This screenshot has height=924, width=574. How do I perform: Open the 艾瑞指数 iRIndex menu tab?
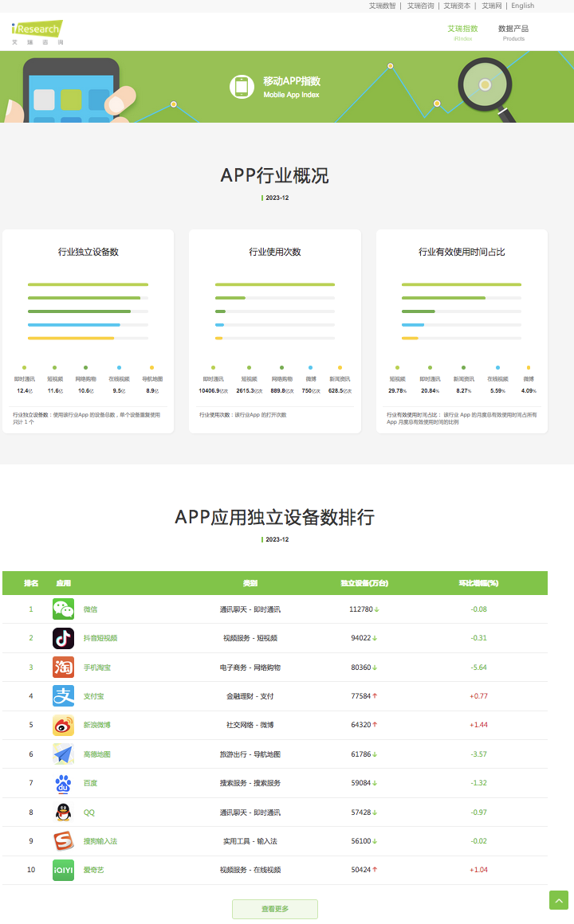462,33
